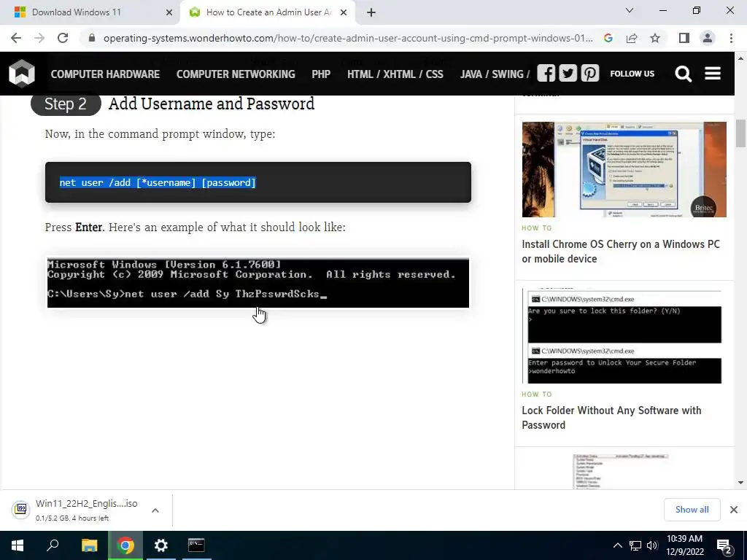Open the Windows Start menu
Screen dimensions: 747x560
click(x=18, y=545)
